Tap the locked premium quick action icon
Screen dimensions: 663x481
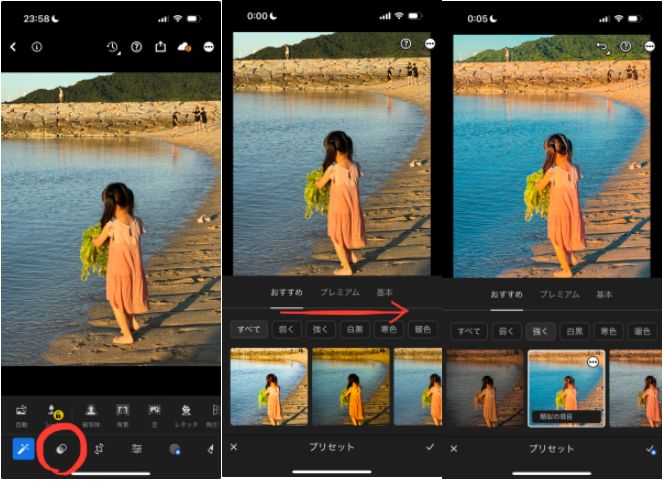[x=54, y=415]
